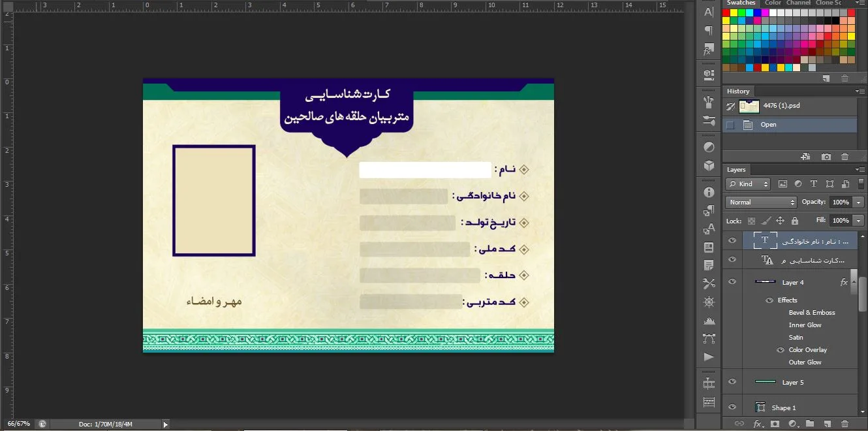Select the History tab

pos(738,91)
